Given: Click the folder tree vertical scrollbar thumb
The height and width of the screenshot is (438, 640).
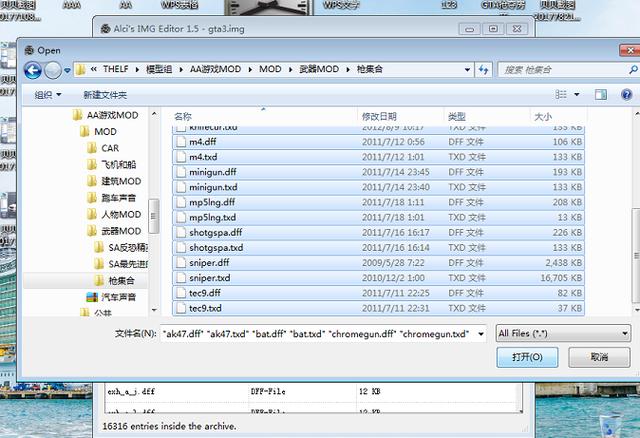Looking at the screenshot, I should pyautogui.click(x=154, y=215).
